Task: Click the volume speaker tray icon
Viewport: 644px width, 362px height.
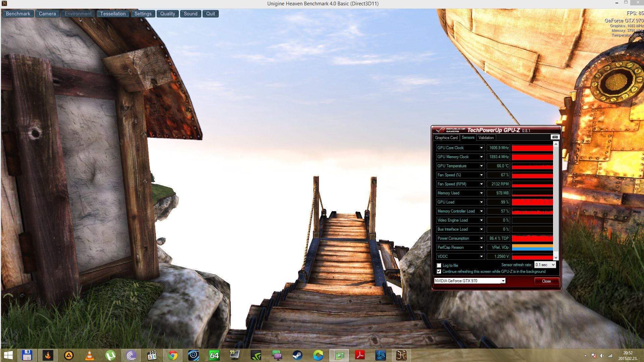Action: 602,356
